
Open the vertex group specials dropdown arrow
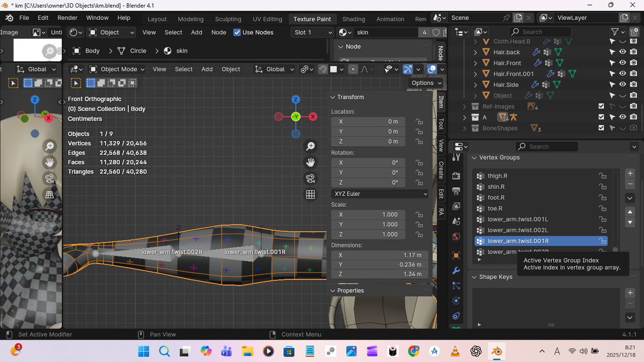[630, 198]
